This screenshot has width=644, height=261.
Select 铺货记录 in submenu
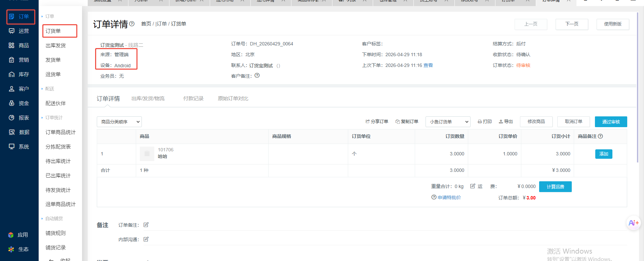(56, 248)
